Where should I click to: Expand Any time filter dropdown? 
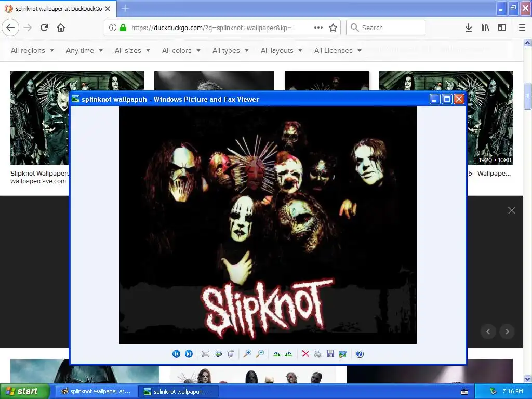[x=84, y=50]
